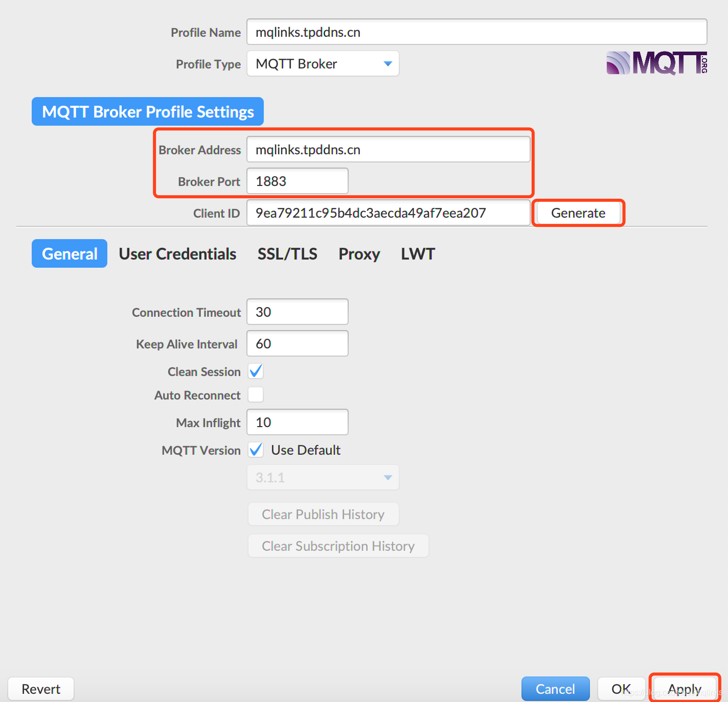Screen dimensions: 728x702
Task: Go to the Proxy tab
Action: 359,254
